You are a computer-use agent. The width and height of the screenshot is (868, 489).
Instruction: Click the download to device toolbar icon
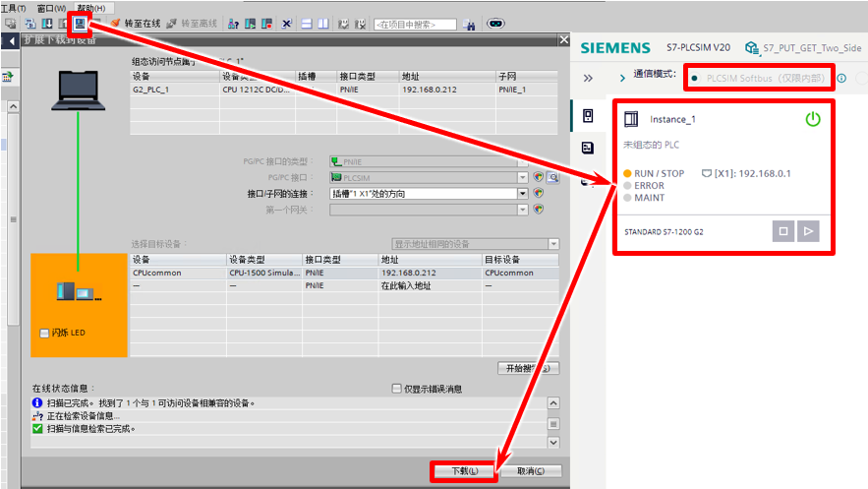(47, 24)
